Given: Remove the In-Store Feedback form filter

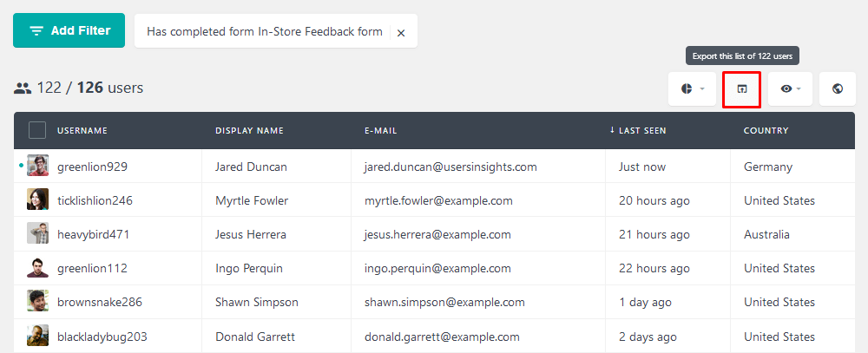Looking at the screenshot, I should pyautogui.click(x=401, y=33).
